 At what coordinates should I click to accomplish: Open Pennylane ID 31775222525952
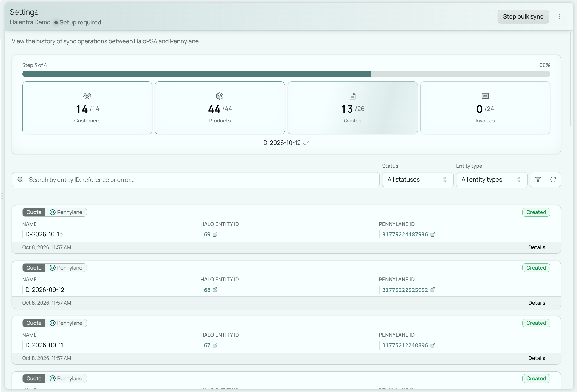(x=405, y=290)
